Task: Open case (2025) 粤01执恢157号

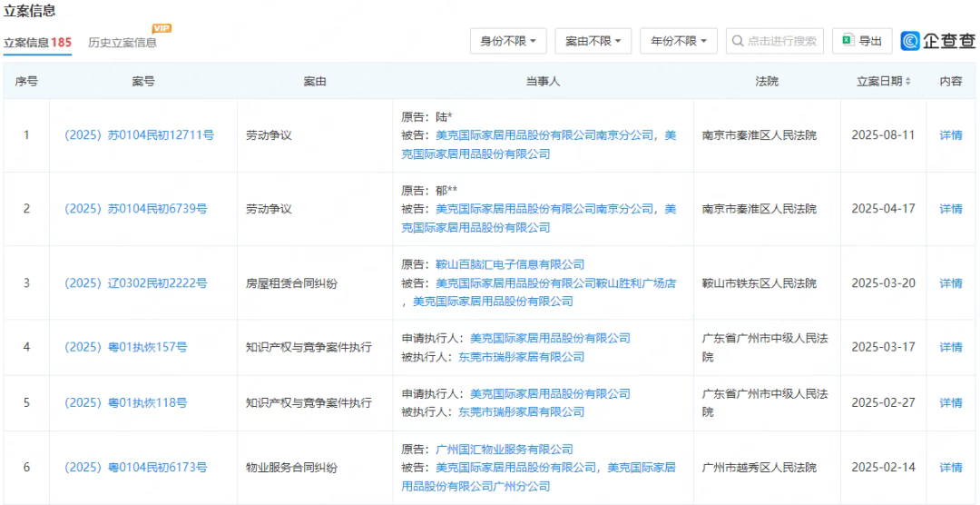Action: coord(125,347)
